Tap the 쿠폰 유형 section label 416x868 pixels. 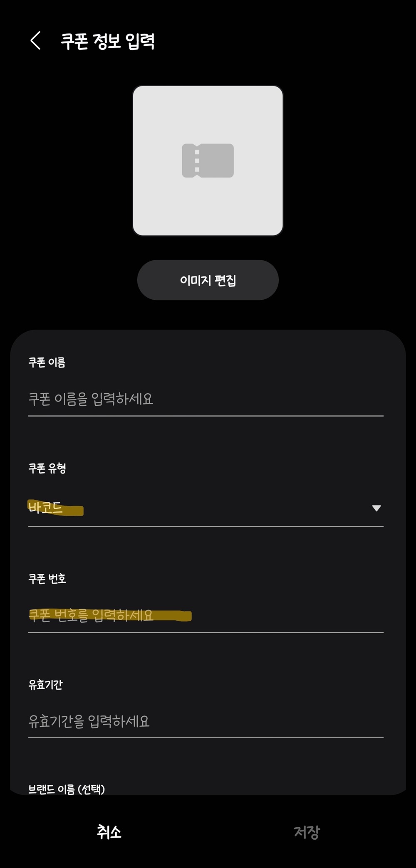pyautogui.click(x=47, y=469)
